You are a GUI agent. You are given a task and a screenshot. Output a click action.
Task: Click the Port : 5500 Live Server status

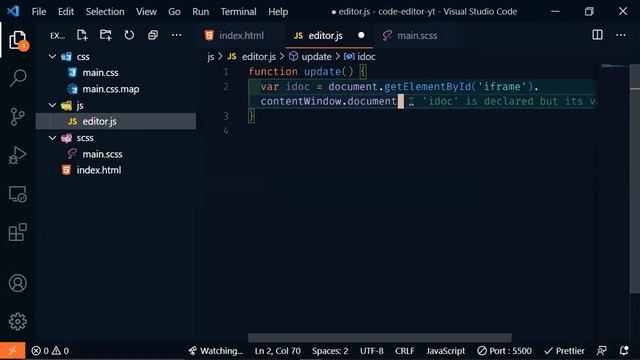pos(504,351)
